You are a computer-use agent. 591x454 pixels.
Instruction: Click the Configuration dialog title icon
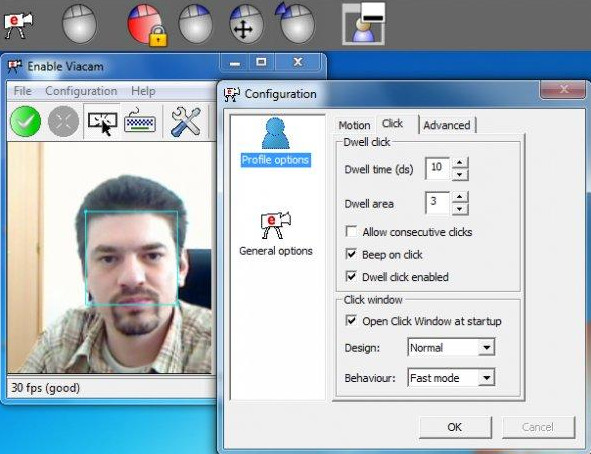231,94
